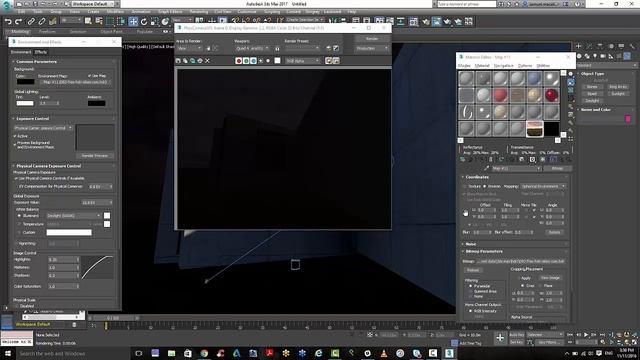The image size is (640, 360).
Task: Open the Mapping type dropdown
Action: 543,186
